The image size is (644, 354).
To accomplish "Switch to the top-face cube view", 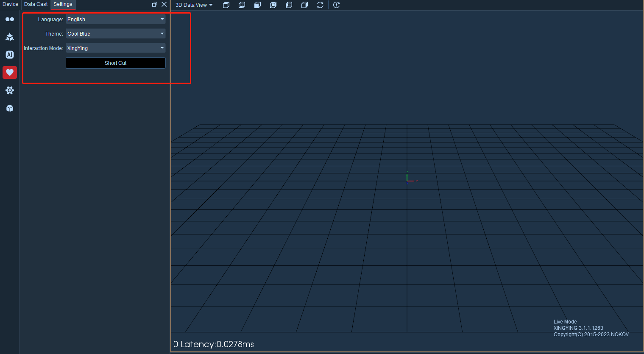I will point(226,5).
